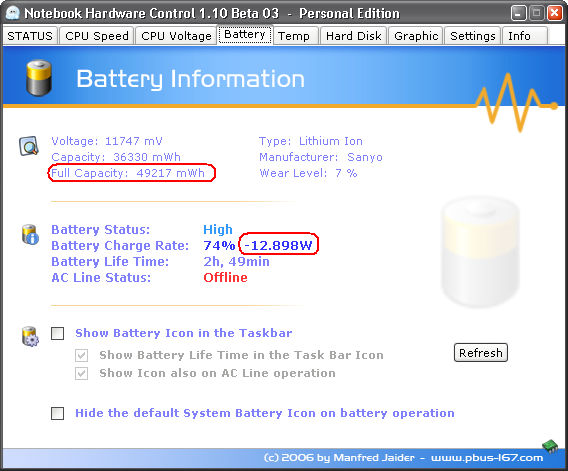
Task: Click the -12.898W discharge rate value
Action: (x=278, y=245)
